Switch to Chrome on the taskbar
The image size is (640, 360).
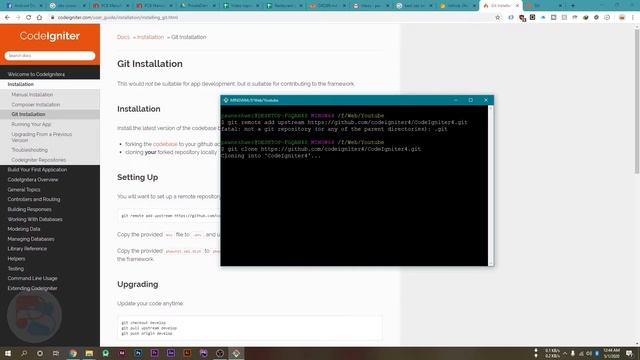[73, 353]
